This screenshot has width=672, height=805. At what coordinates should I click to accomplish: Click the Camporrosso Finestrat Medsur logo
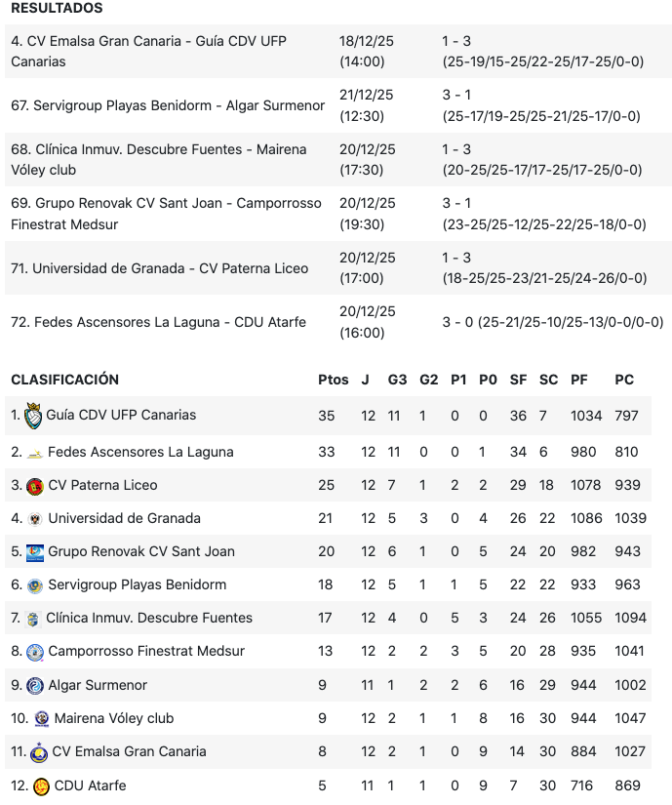tap(35, 652)
